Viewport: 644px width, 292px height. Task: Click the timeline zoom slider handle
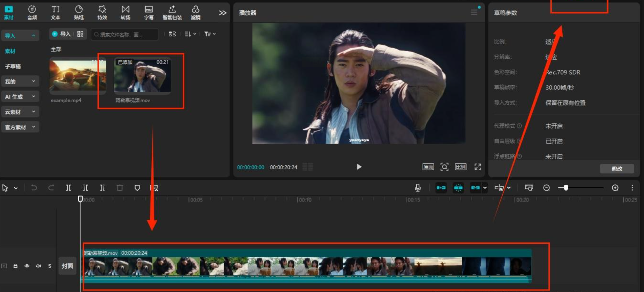[566, 188]
